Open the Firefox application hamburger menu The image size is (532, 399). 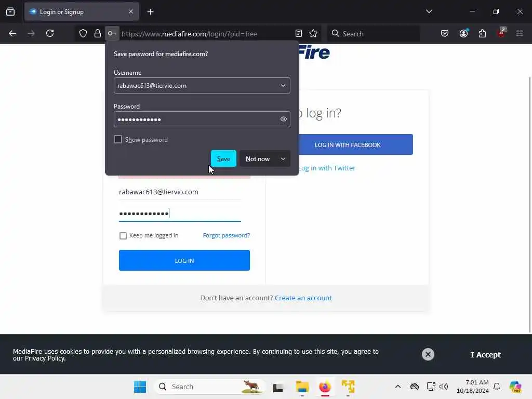click(x=520, y=33)
